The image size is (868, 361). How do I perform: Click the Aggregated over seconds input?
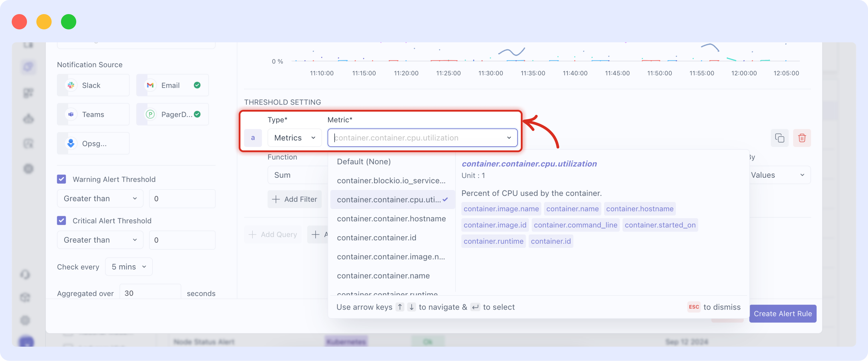150,293
